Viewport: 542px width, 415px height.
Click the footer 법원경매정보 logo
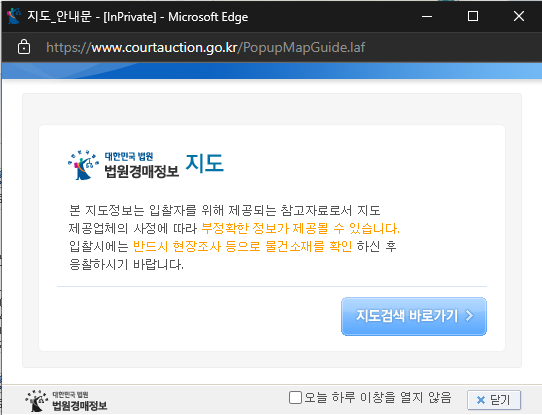point(66,401)
